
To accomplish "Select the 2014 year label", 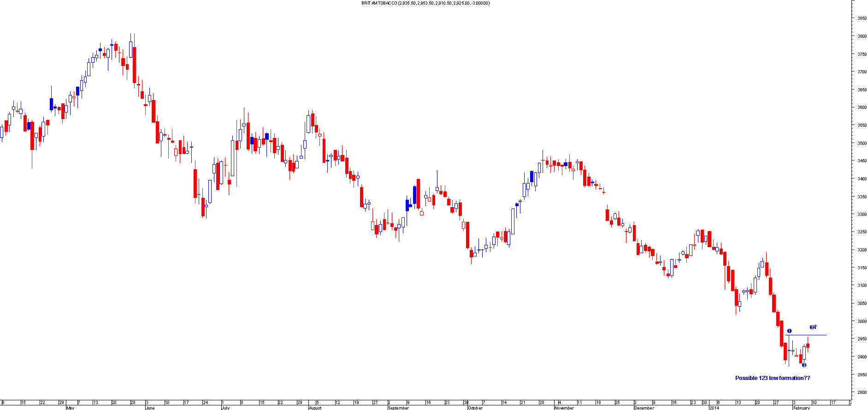I will [x=714, y=408].
